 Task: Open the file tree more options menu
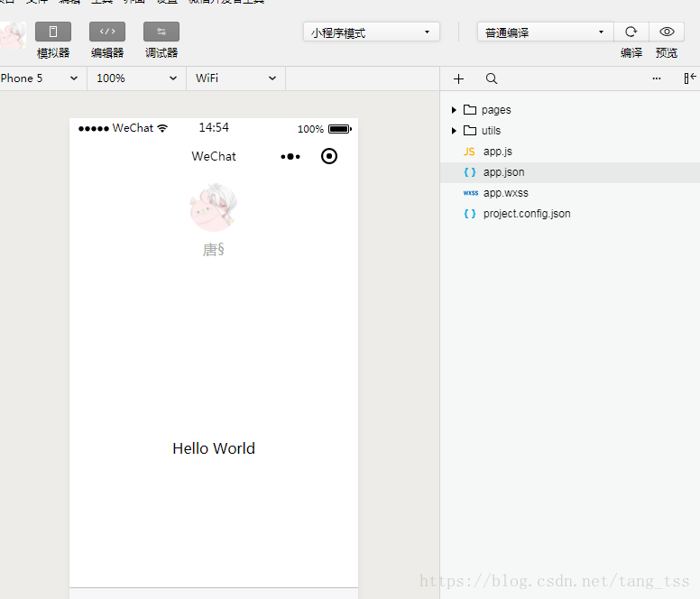coord(657,78)
